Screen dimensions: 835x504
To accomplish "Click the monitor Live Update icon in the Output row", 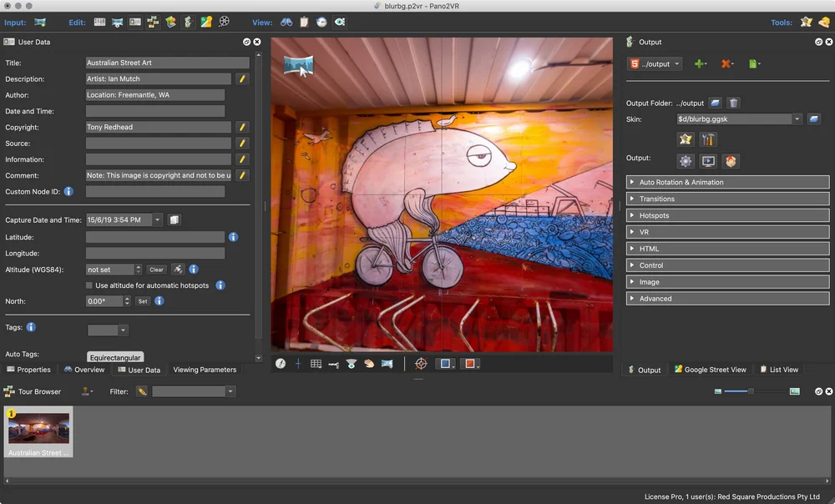I will (x=708, y=161).
